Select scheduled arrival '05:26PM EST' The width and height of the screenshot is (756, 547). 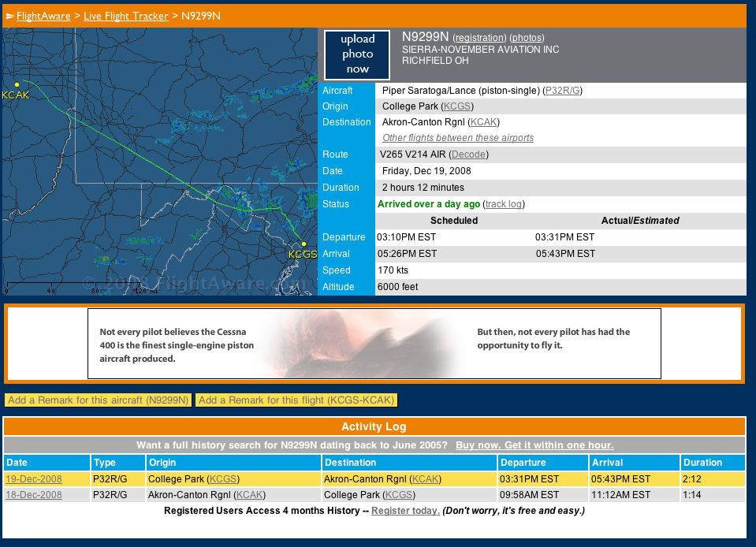(x=407, y=254)
